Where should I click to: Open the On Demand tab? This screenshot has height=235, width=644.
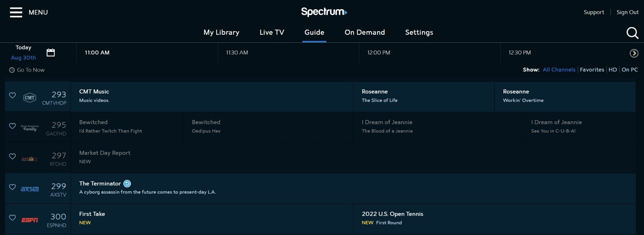364,32
